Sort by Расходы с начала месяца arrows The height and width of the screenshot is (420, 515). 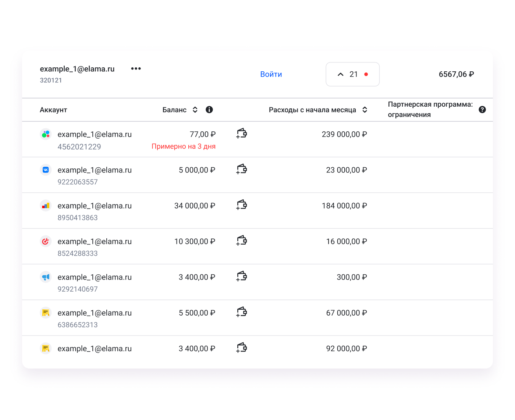click(365, 110)
